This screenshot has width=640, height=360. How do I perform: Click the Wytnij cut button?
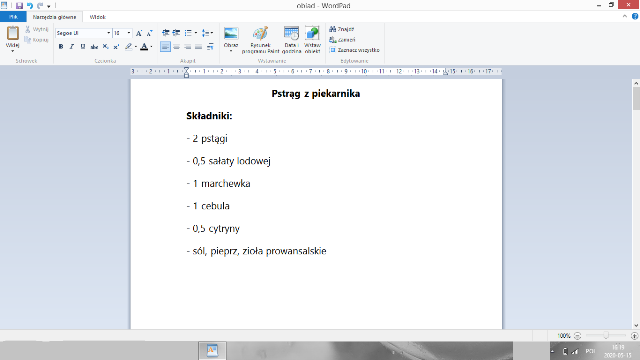pyautogui.click(x=37, y=29)
